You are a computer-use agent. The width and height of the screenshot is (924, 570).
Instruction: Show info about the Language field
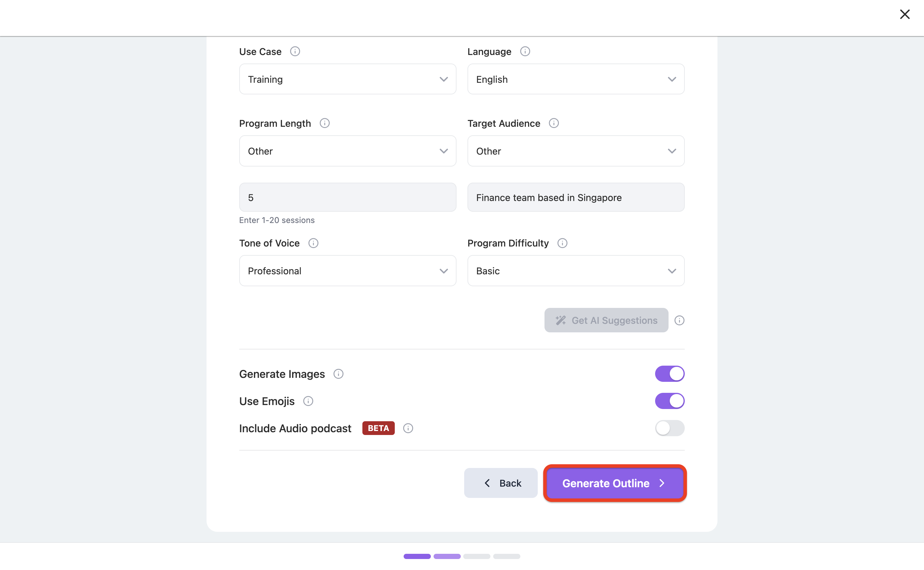(x=525, y=51)
